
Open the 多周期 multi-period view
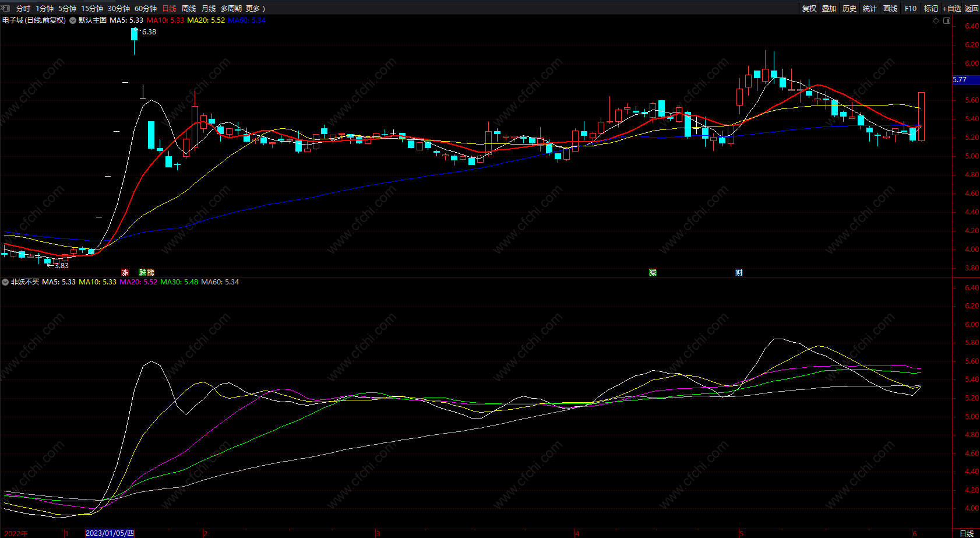click(231, 9)
